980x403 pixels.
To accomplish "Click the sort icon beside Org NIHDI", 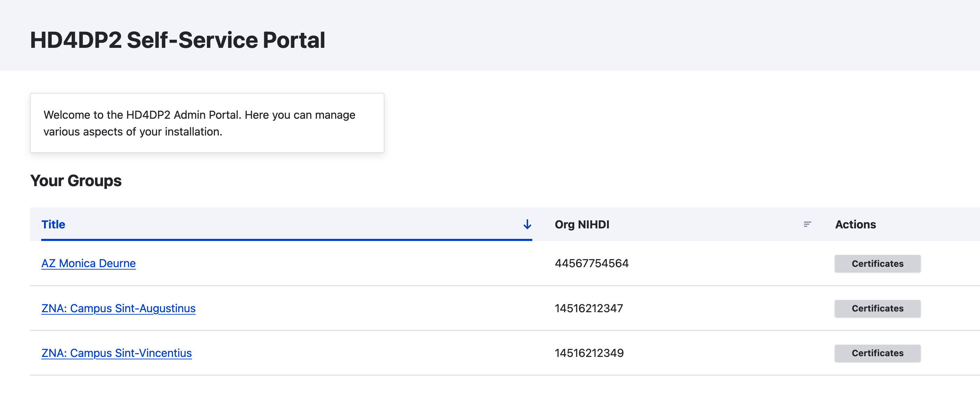I will pyautogui.click(x=807, y=224).
